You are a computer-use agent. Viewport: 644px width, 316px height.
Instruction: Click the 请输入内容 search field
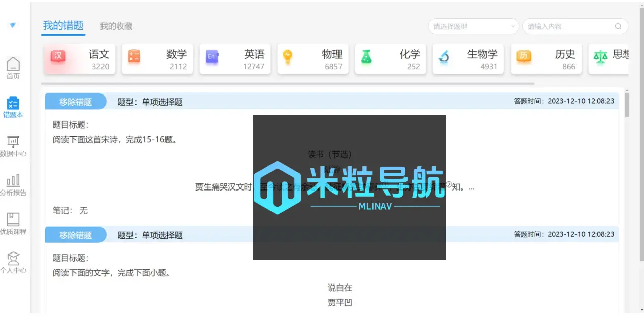tap(575, 26)
